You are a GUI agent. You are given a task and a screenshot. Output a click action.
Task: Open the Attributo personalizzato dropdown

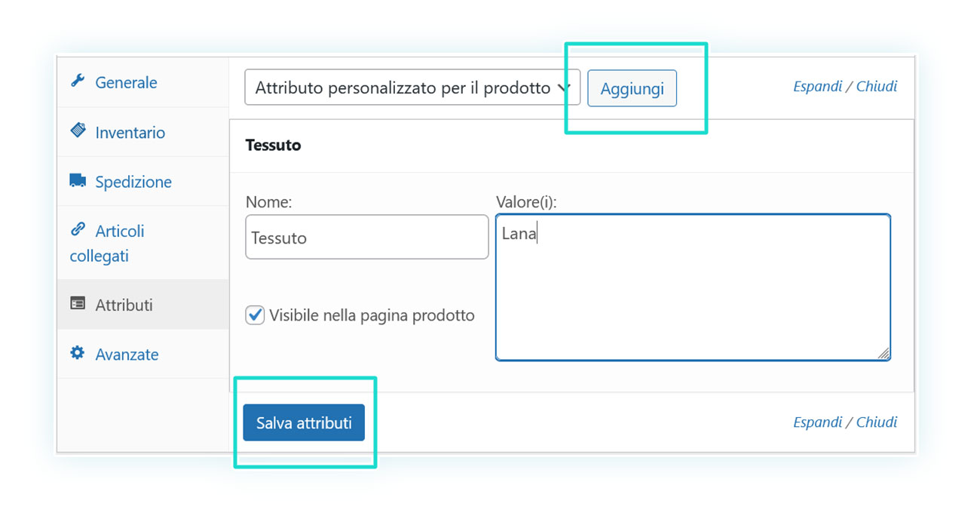click(x=412, y=88)
